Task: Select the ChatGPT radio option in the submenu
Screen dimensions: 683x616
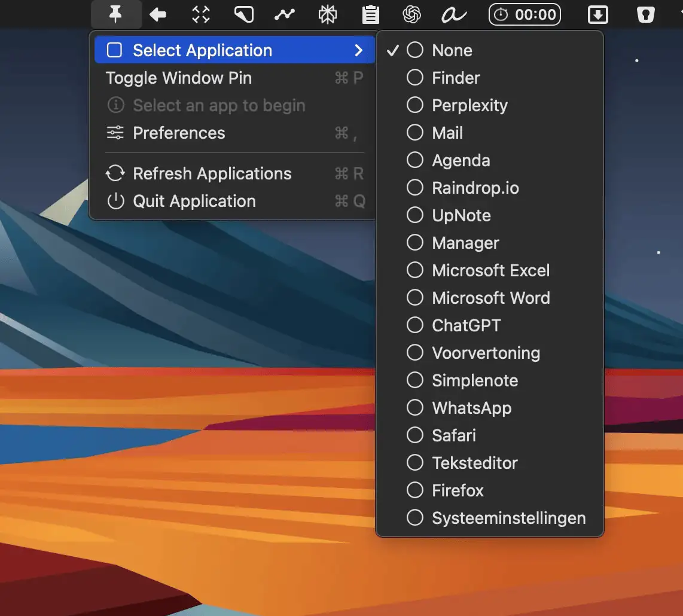Action: coord(490,325)
